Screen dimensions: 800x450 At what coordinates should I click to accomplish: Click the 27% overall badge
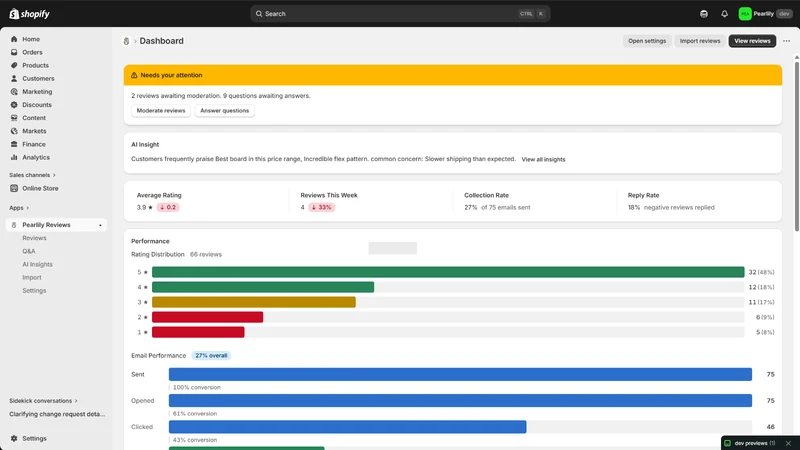coord(211,356)
